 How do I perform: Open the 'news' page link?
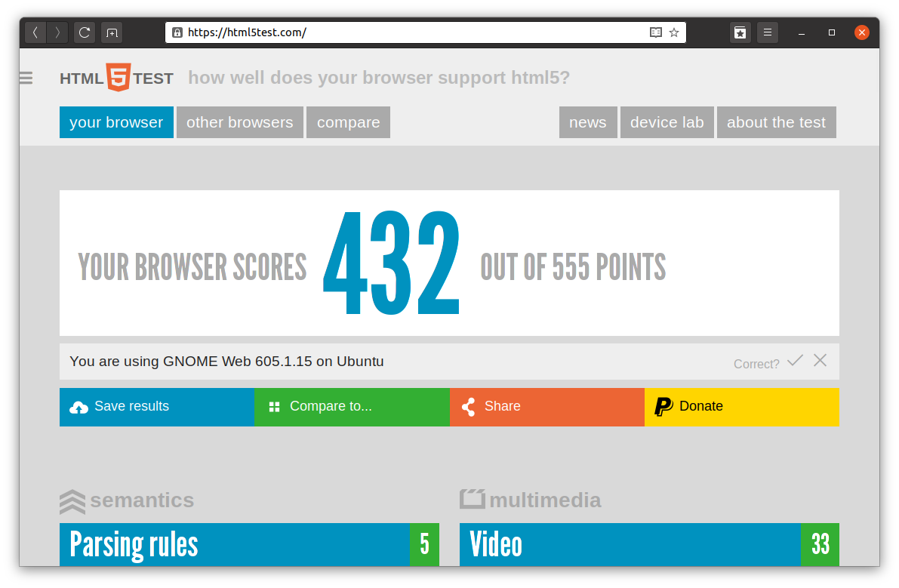pyautogui.click(x=587, y=122)
